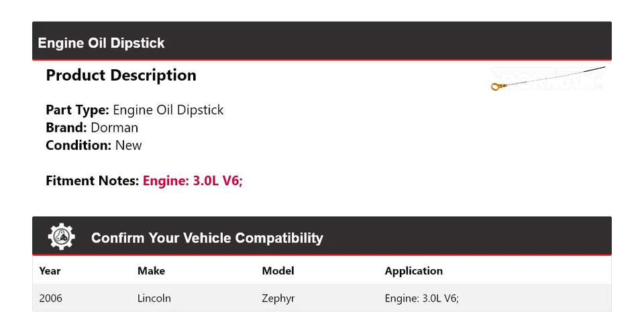
Task: Click the Fitment Notes label
Action: (93, 181)
